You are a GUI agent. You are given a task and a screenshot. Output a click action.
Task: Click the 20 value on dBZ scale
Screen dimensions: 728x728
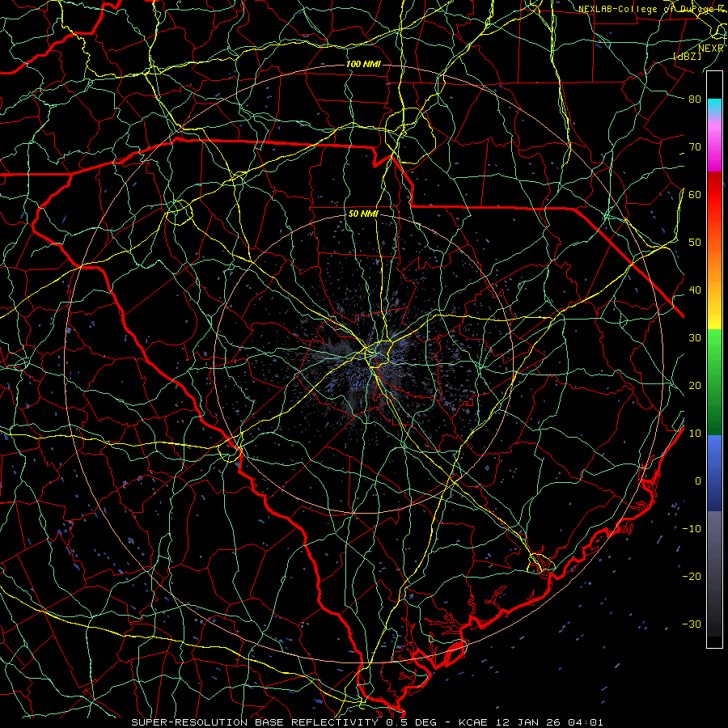(x=695, y=385)
